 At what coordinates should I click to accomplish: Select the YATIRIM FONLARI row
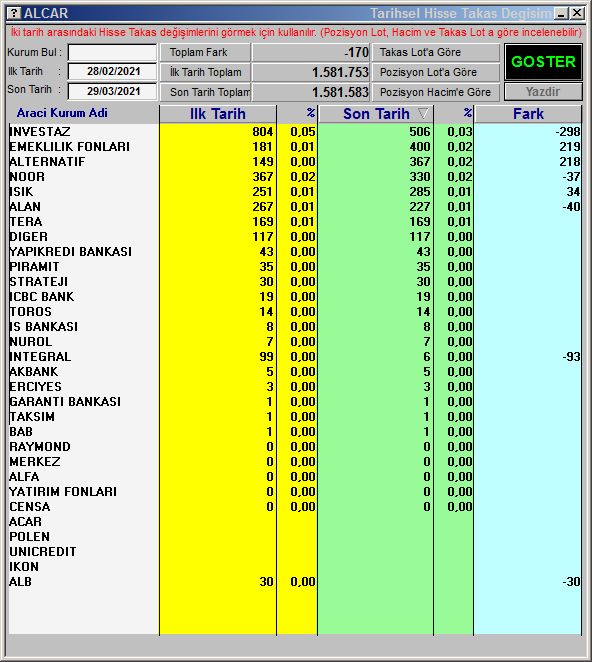(x=295, y=492)
